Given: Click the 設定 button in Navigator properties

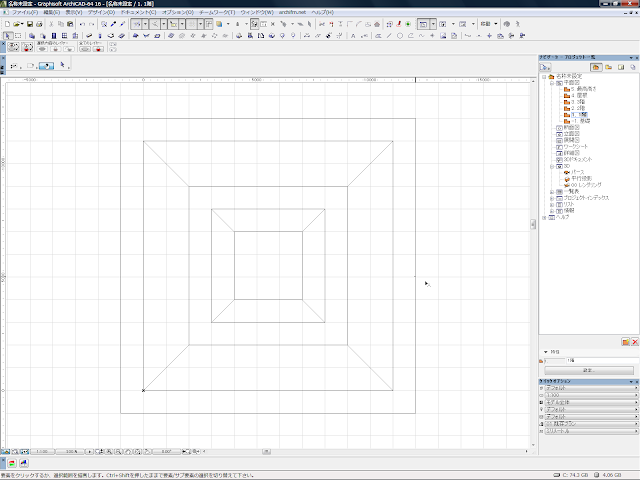Looking at the screenshot, I should pyautogui.click(x=589, y=370).
